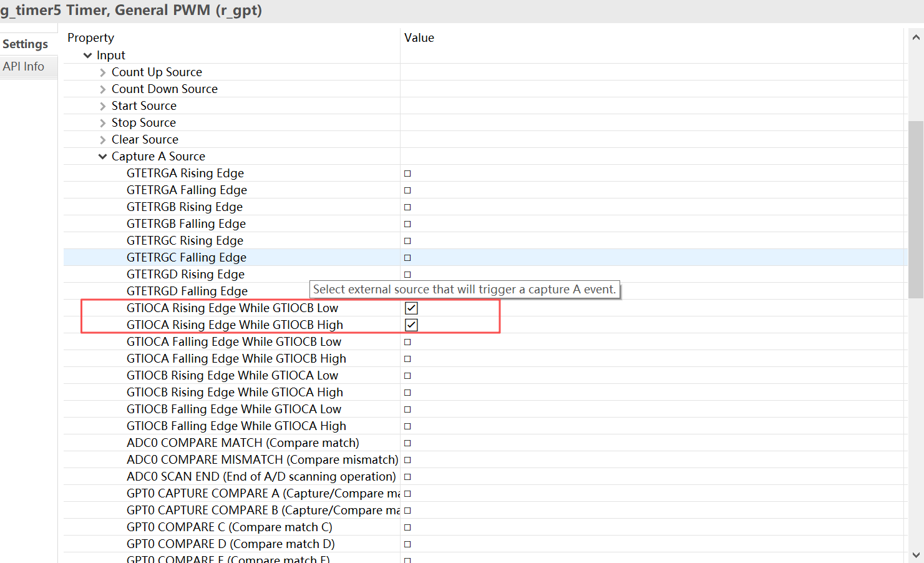Screen dimensions: 924x563
Task: Tick GTETRGC Falling Edge checkbox
Action: [x=407, y=258]
